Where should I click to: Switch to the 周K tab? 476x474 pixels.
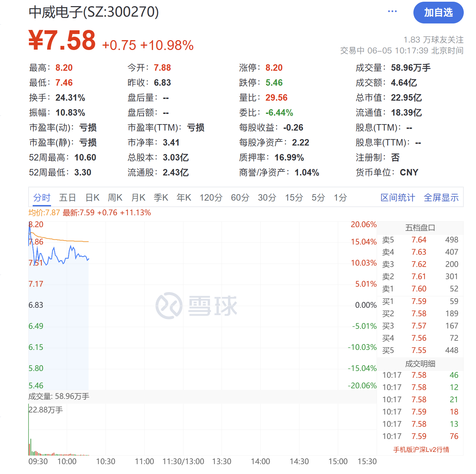[x=115, y=198]
